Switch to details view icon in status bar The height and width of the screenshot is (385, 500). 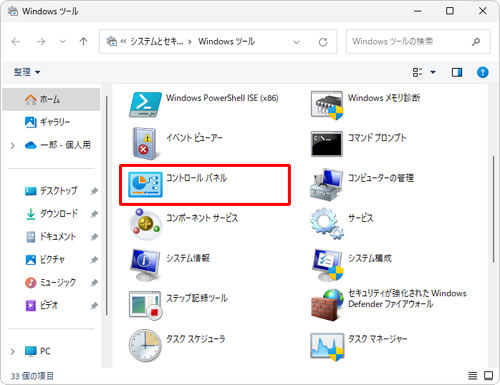point(472,376)
